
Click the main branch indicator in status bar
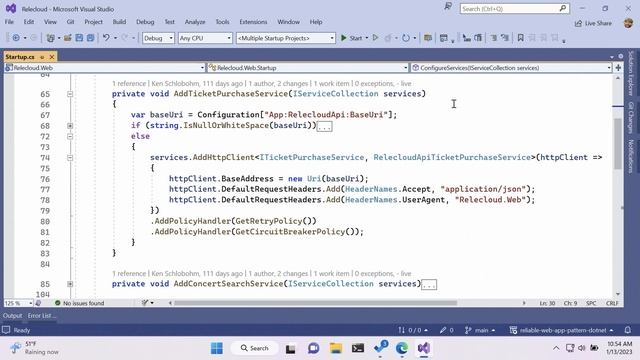click(480, 330)
